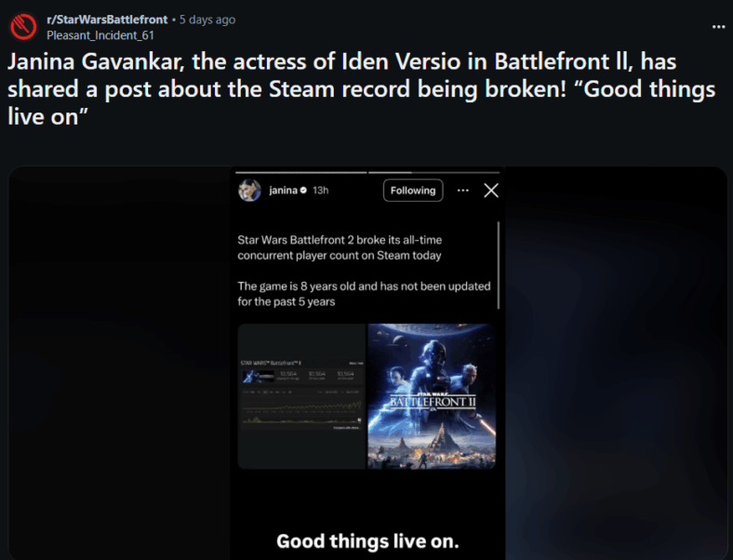
Task: Open the story's three-dot options menu
Action: click(463, 191)
